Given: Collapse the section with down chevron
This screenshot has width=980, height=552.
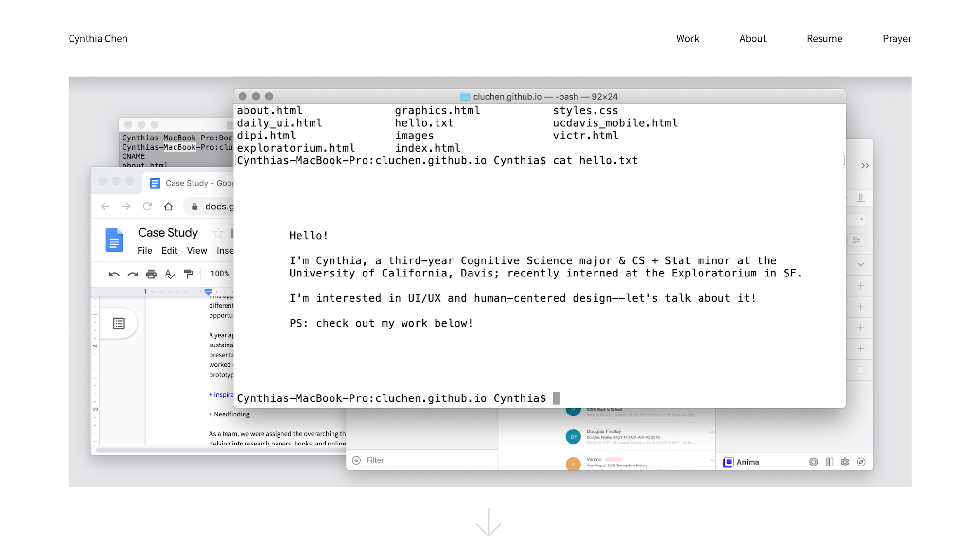Looking at the screenshot, I should point(860,265).
